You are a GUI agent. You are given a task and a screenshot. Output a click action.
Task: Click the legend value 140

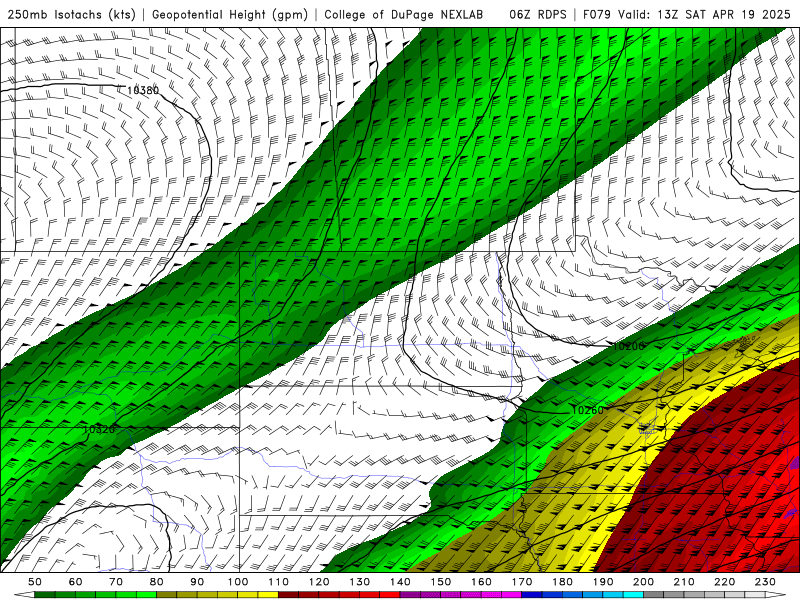coord(400,582)
